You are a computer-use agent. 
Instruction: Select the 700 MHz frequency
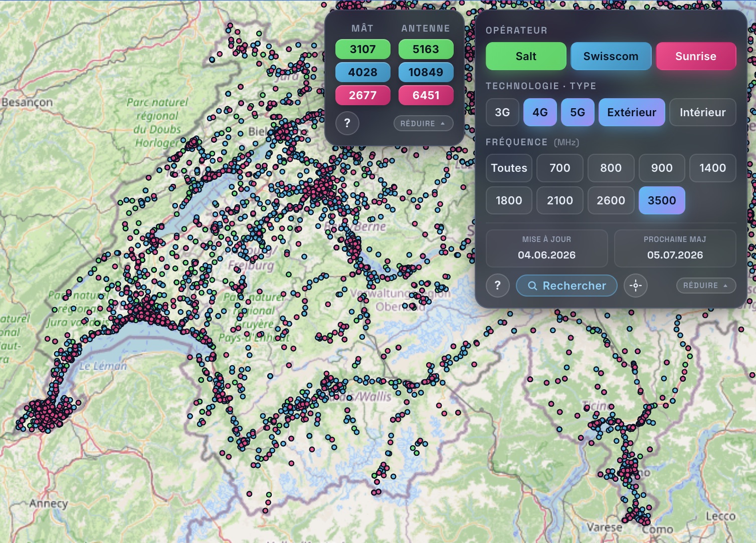click(x=560, y=168)
